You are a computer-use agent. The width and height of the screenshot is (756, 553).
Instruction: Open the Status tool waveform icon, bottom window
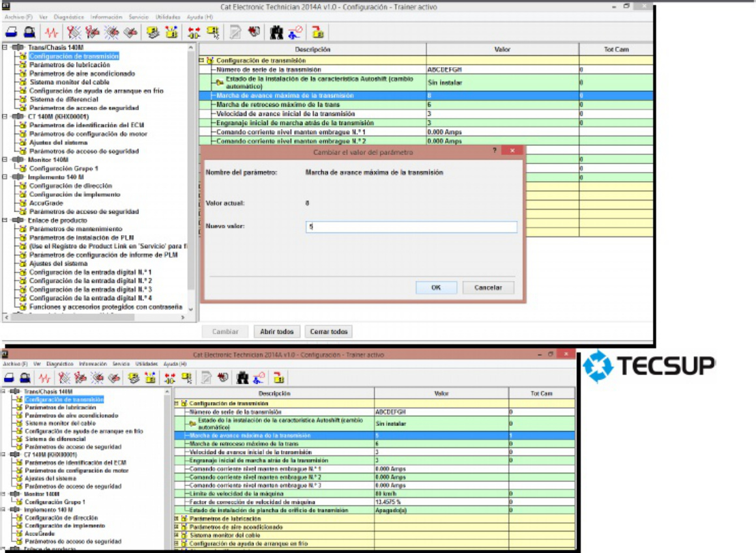44,378
